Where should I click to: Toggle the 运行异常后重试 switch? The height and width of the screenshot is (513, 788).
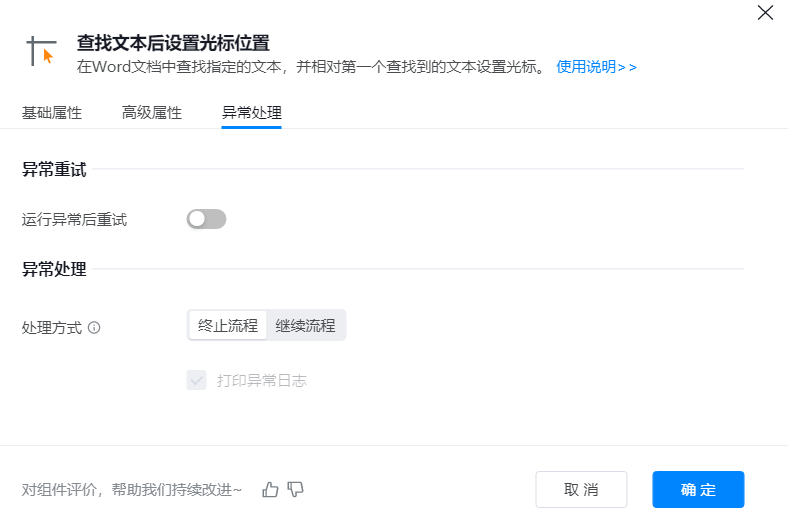[x=206, y=219]
